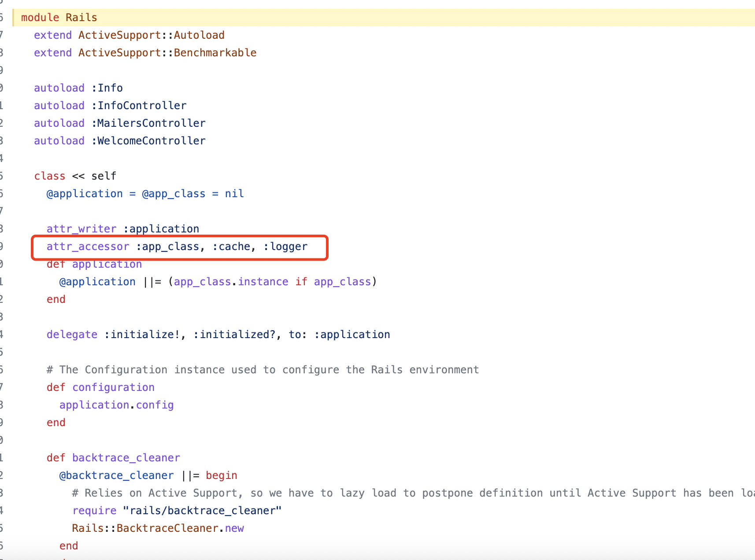Click 'def configuration' method definition

100,387
